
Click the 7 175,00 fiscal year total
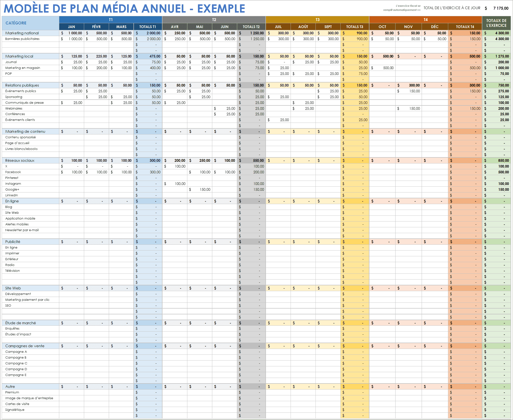[x=501, y=8]
